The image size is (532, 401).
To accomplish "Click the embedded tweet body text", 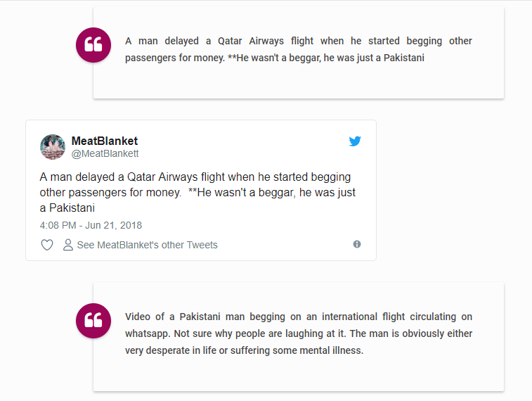I will (x=197, y=192).
